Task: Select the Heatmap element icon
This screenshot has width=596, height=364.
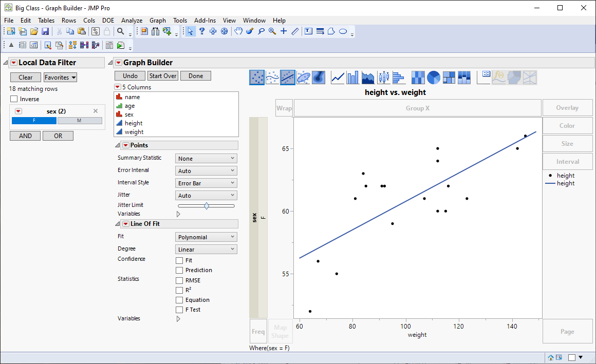Action: pyautogui.click(x=418, y=78)
